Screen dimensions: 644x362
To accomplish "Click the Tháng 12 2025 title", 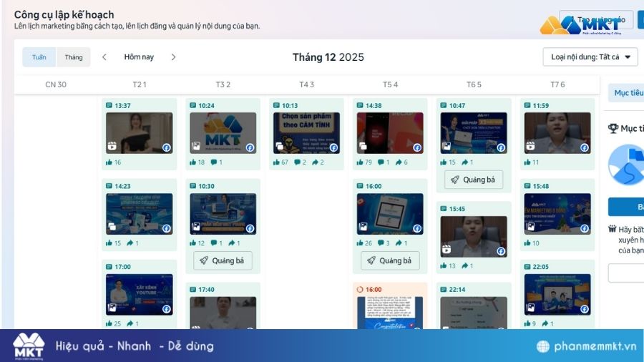I will pyautogui.click(x=328, y=57).
